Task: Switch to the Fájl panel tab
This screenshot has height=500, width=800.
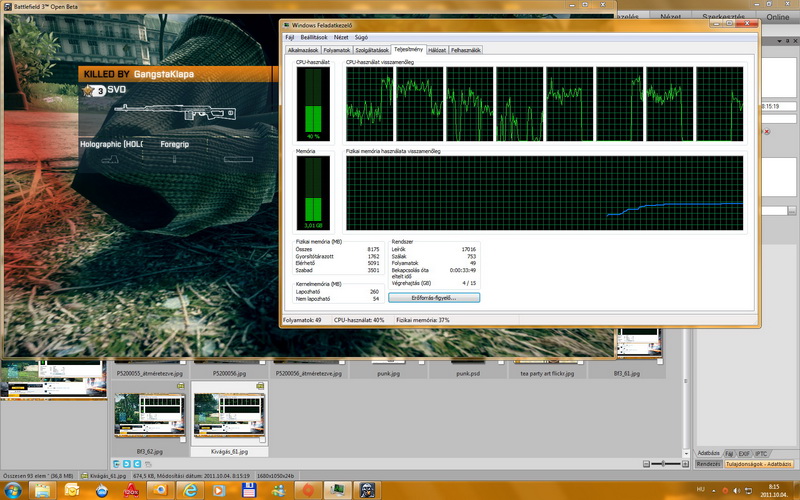Action: coord(729,454)
